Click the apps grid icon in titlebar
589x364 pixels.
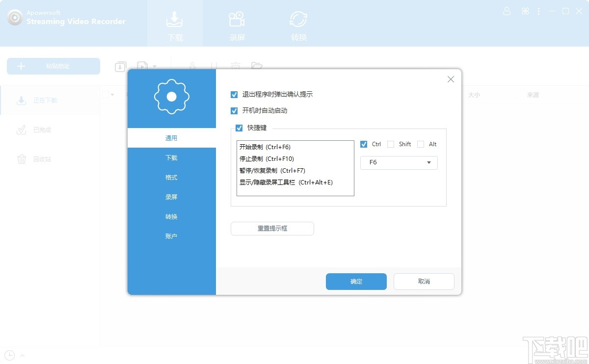click(525, 11)
